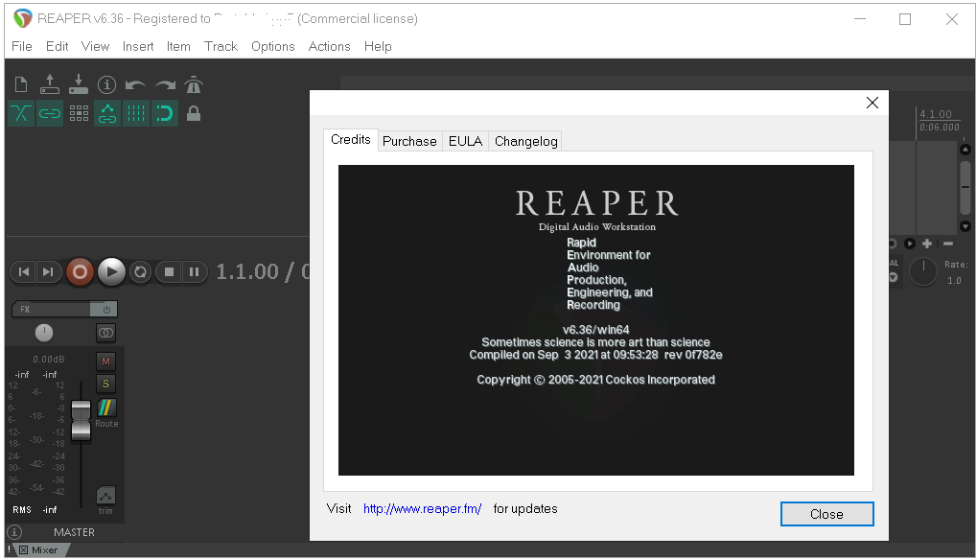Click the red Record button
977x560 pixels.
click(80, 271)
